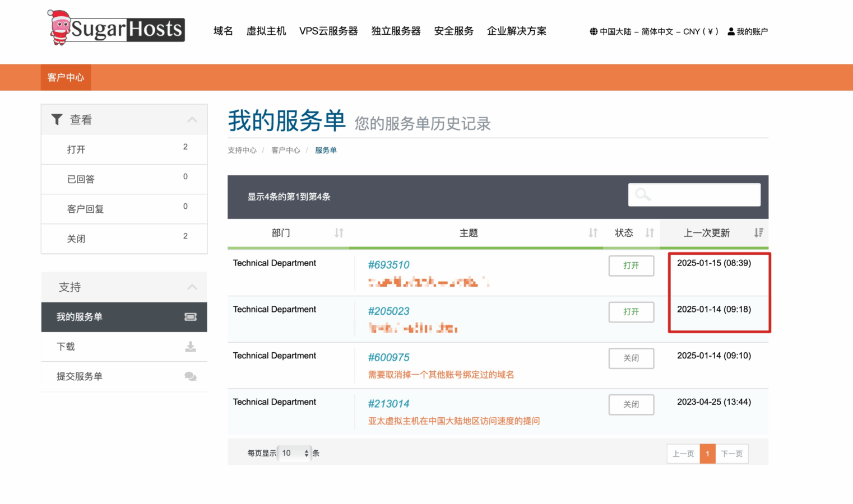This screenshot has width=853, height=504.
Task: Click the sort arrows on 状态 column header
Action: tap(650, 233)
